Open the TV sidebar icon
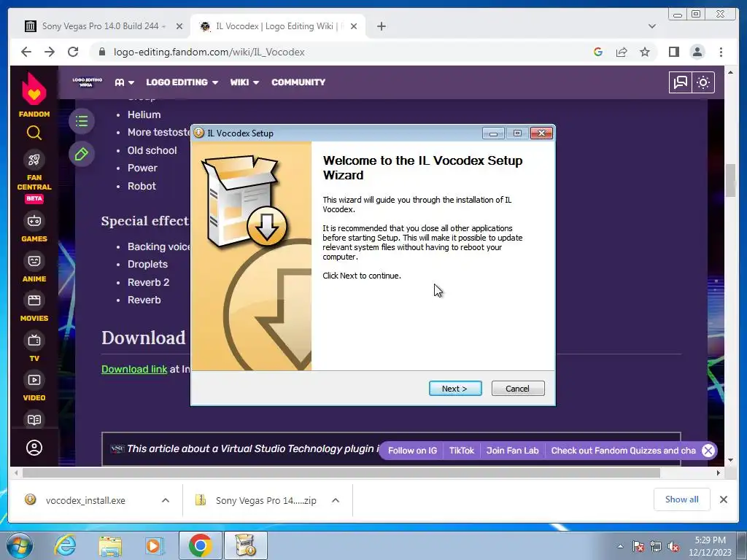 pos(34,341)
